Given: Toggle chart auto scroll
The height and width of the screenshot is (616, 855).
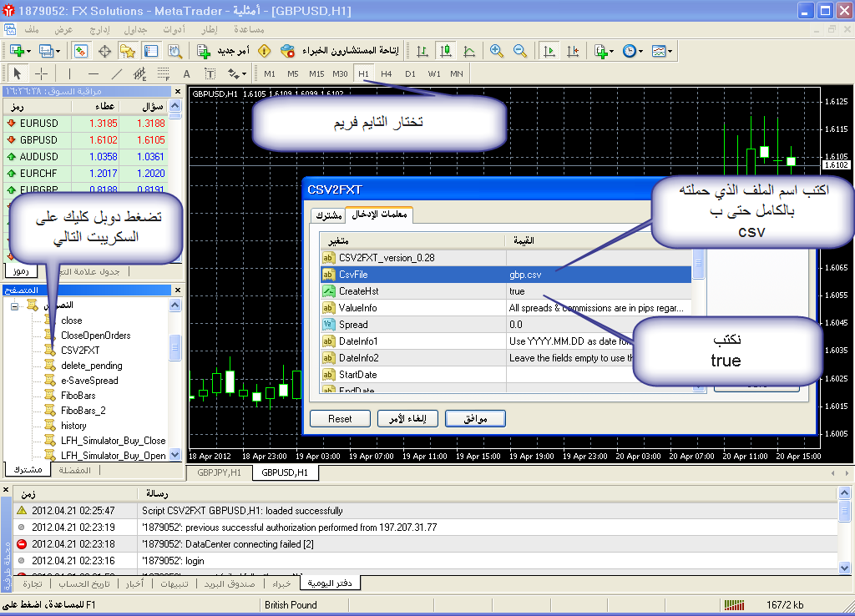Looking at the screenshot, I should coord(549,51).
